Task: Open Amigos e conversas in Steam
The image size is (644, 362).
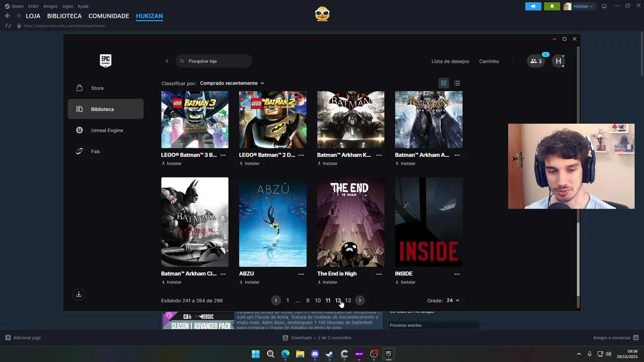Action: pyautogui.click(x=616, y=338)
